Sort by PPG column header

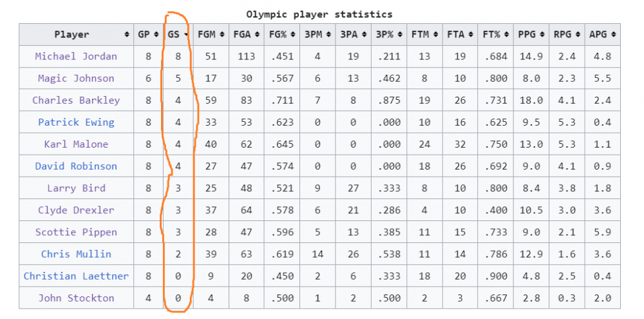pyautogui.click(x=530, y=35)
